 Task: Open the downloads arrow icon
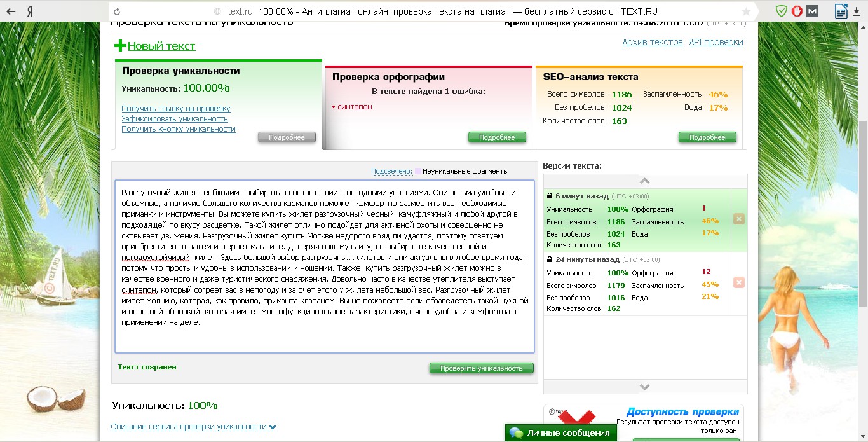point(857,11)
